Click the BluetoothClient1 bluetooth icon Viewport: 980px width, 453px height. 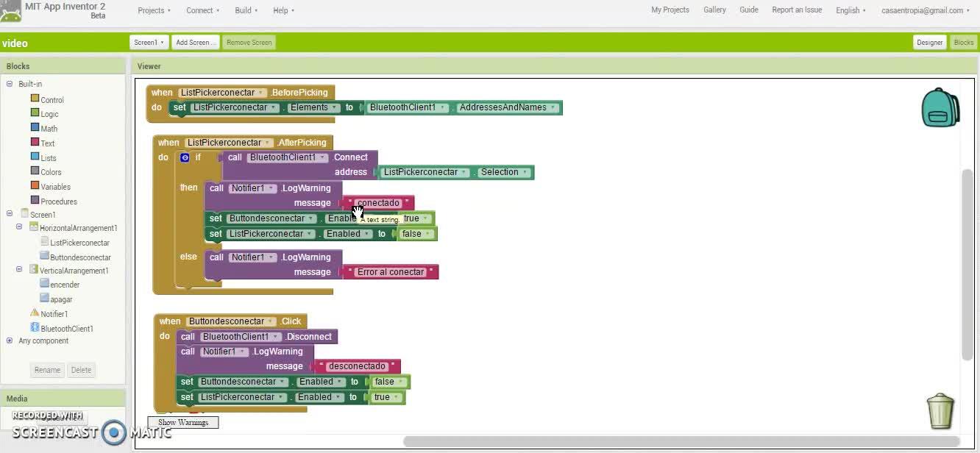coord(34,327)
